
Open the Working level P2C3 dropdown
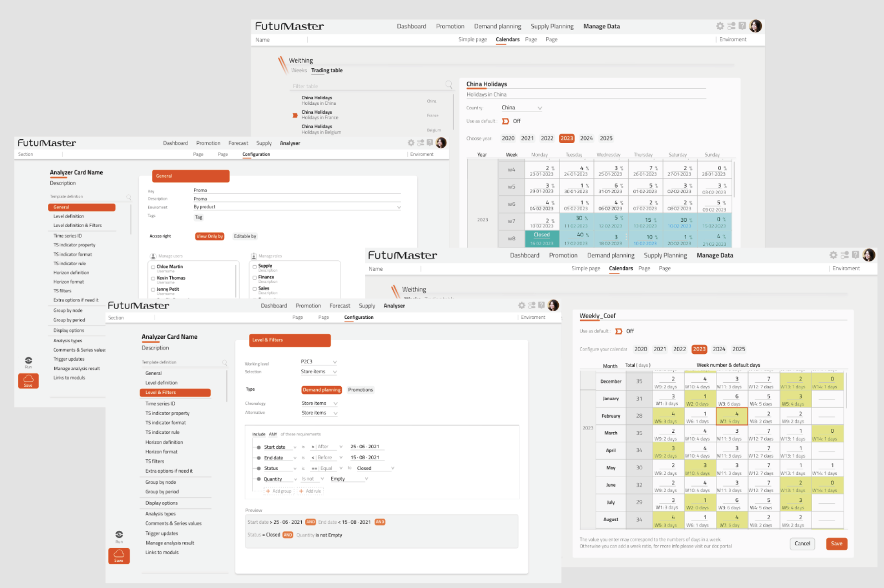(x=319, y=361)
